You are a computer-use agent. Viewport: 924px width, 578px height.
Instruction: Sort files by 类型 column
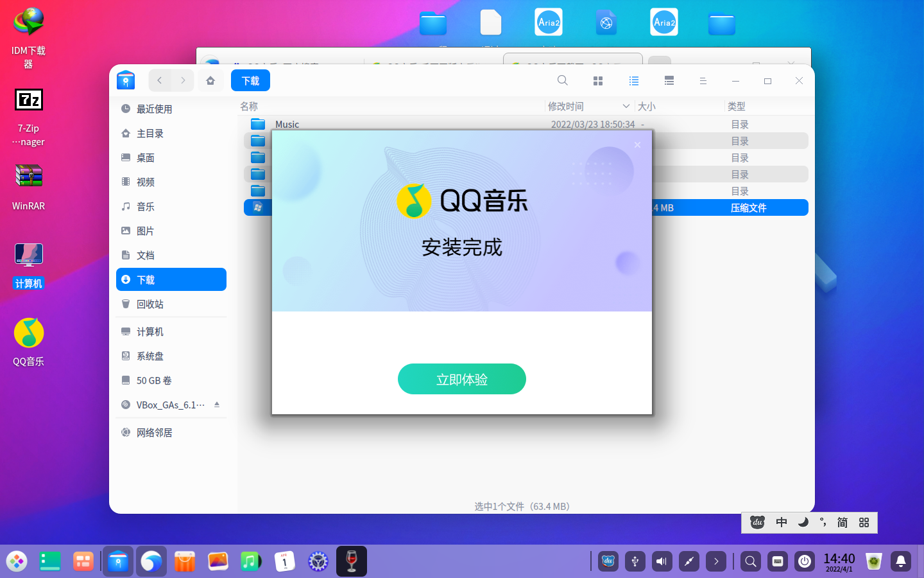coord(737,106)
